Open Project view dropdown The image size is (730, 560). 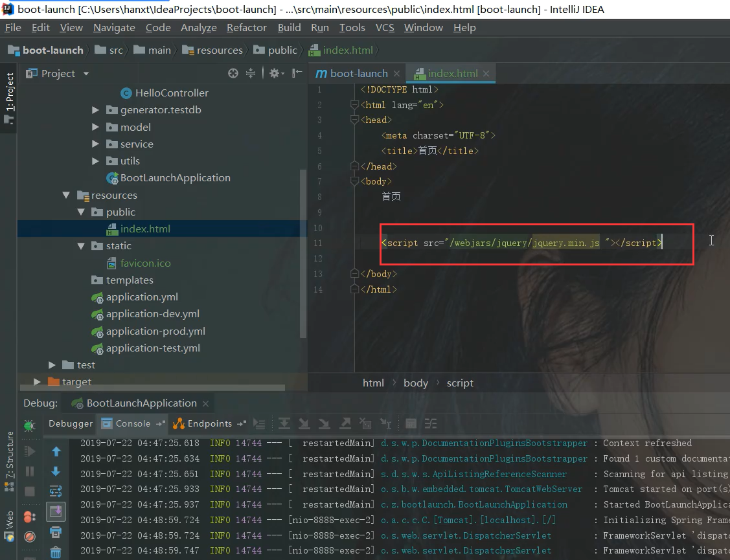click(86, 74)
